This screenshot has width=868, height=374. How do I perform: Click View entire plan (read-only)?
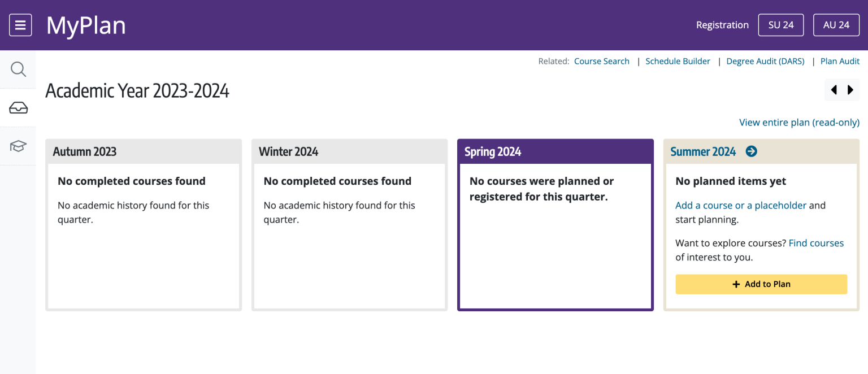click(799, 122)
